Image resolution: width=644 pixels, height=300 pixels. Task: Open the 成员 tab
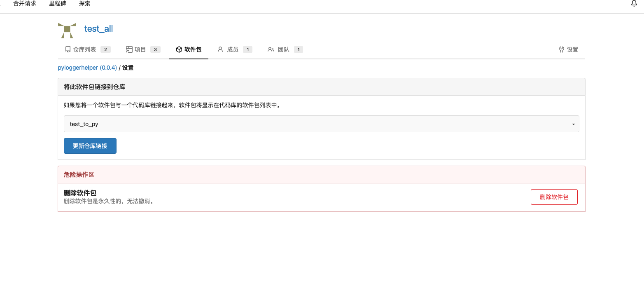tap(234, 49)
